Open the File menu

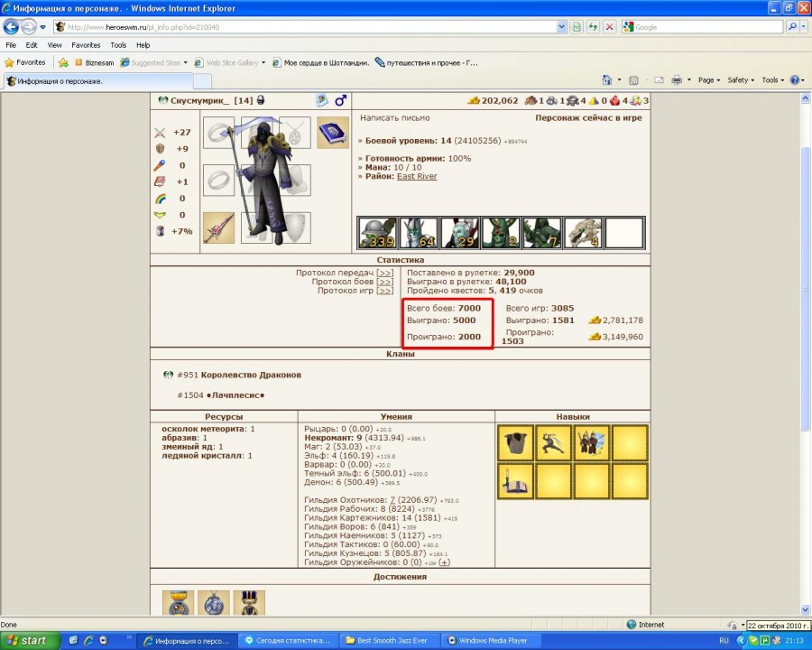[x=11, y=45]
